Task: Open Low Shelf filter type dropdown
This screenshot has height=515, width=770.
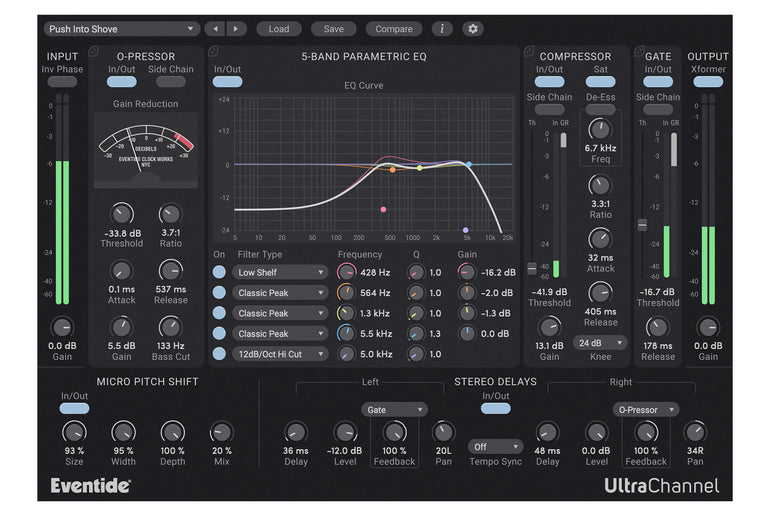Action: pyautogui.click(x=280, y=272)
